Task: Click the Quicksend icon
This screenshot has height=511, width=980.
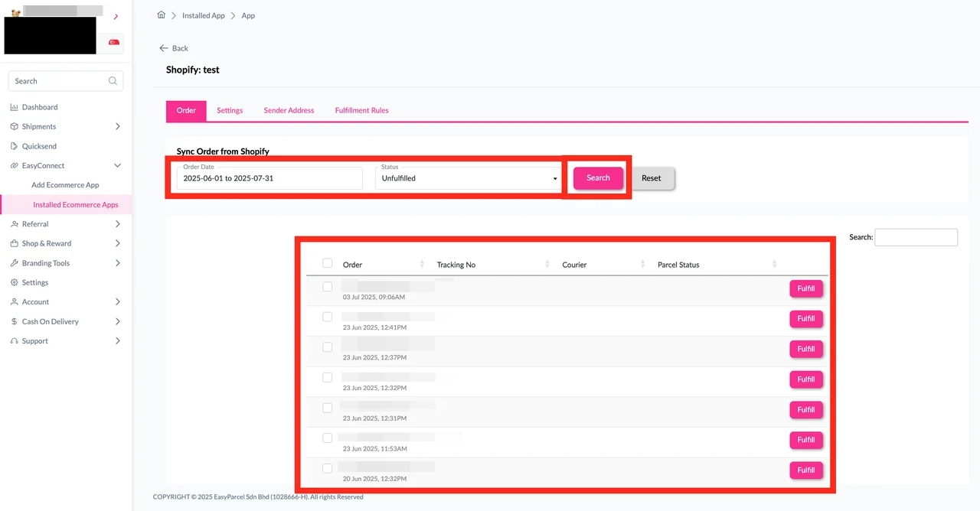Action: pos(15,146)
